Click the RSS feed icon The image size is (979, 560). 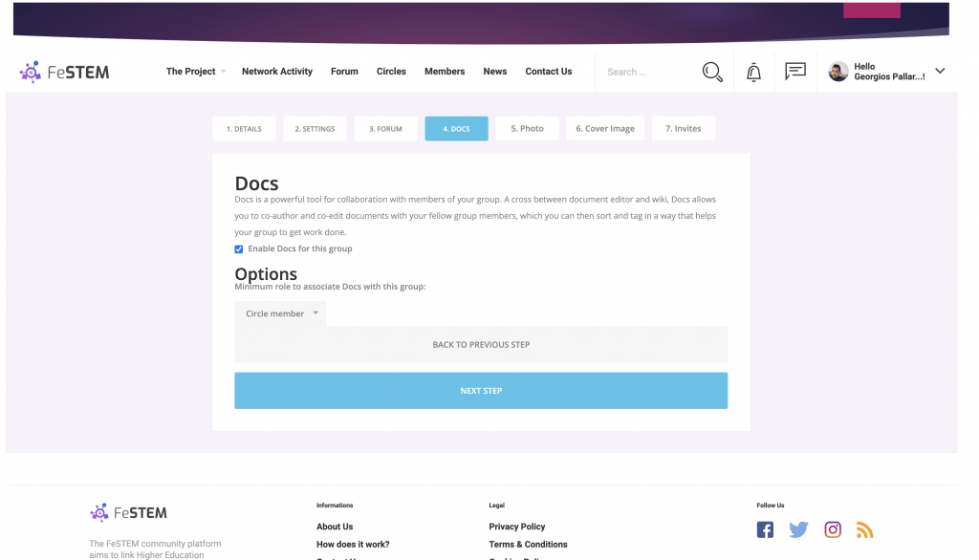(x=864, y=530)
